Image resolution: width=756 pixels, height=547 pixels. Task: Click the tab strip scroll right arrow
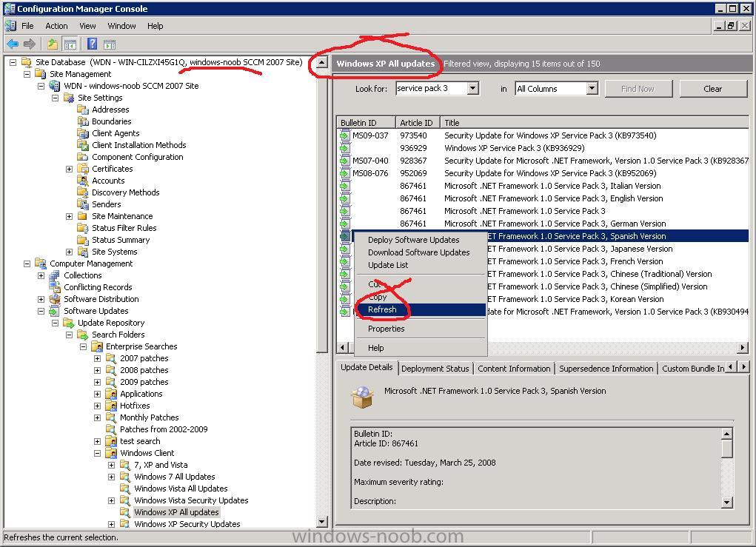(x=743, y=367)
